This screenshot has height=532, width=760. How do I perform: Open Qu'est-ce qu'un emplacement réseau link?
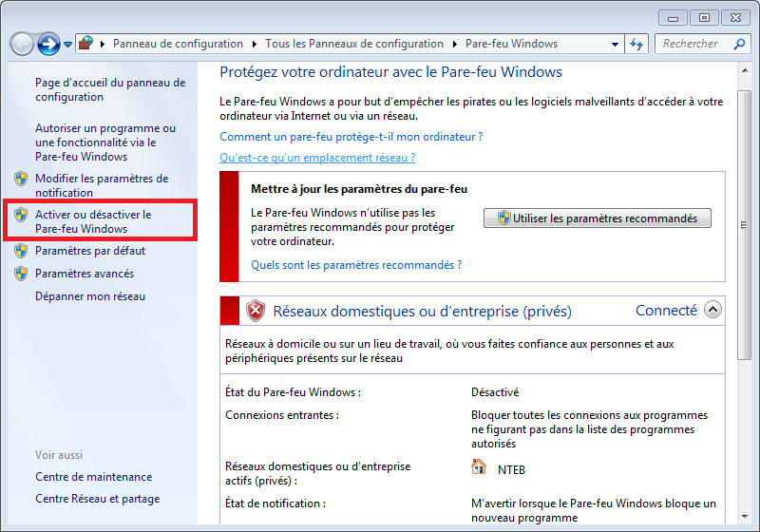pos(317,158)
